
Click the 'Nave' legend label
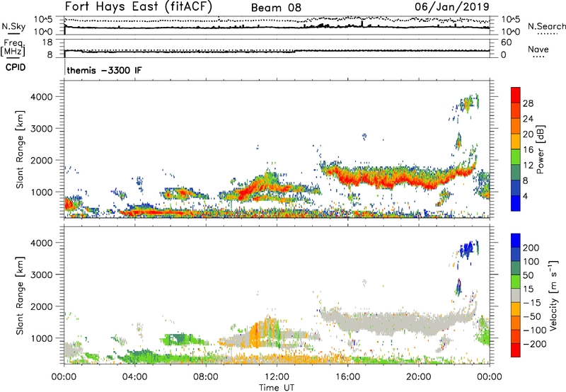coord(538,49)
